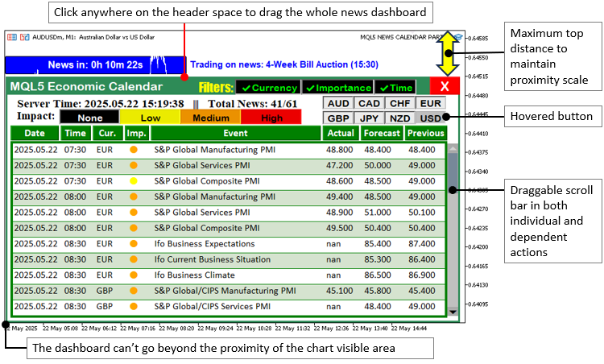This screenshot has width=604, height=364.
Task: Click the Impact: label
Action: pos(35,116)
